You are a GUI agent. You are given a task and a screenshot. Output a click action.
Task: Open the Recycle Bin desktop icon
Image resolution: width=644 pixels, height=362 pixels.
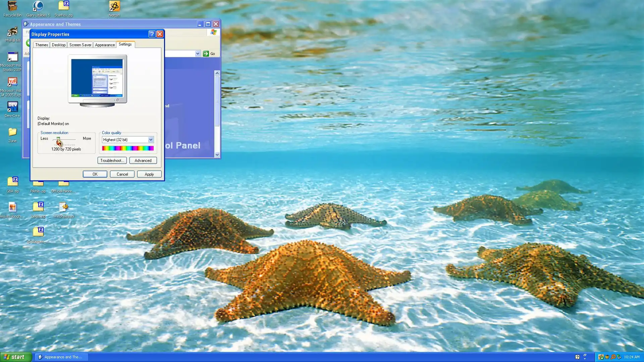(12, 7)
